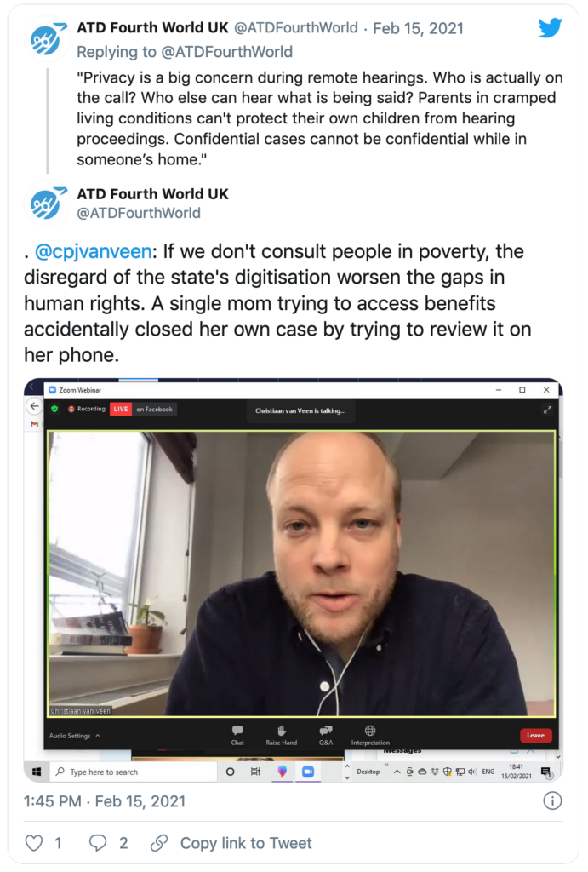Click the Twitter bird logo
This screenshot has height=872, width=588.
[550, 28]
